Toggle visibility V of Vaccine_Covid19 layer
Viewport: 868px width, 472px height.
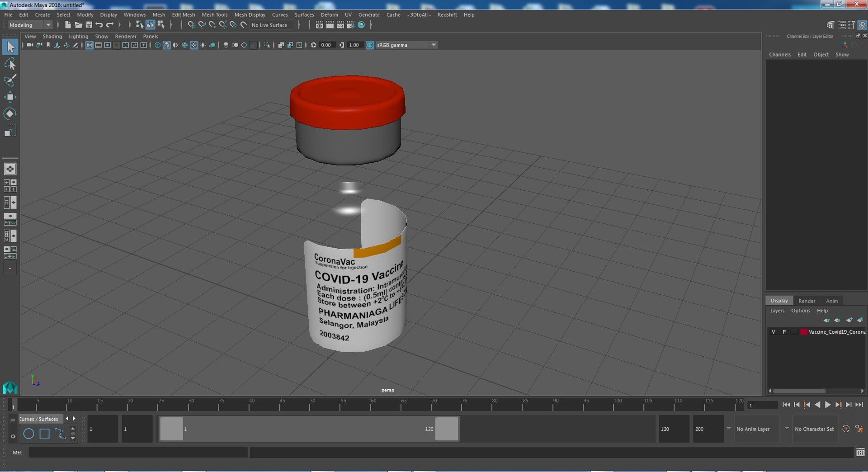click(x=774, y=332)
